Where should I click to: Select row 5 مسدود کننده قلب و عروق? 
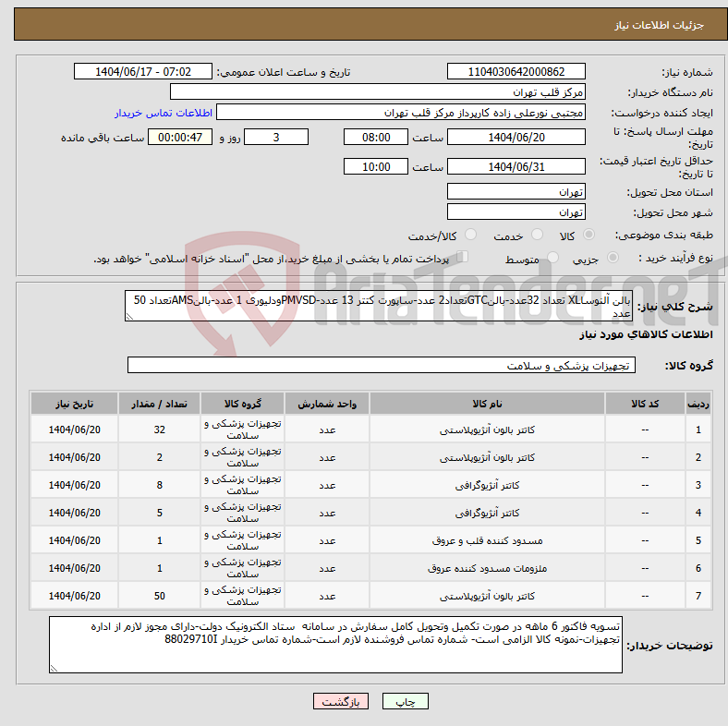pyautogui.click(x=487, y=540)
